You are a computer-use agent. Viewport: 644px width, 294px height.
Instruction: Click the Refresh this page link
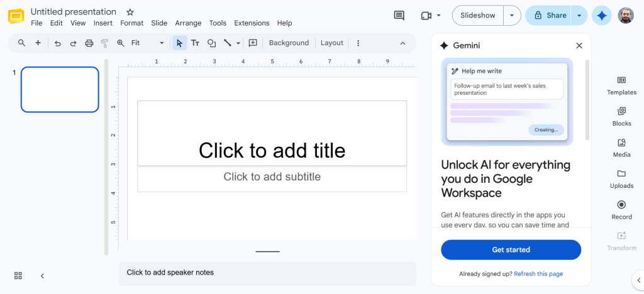538,274
